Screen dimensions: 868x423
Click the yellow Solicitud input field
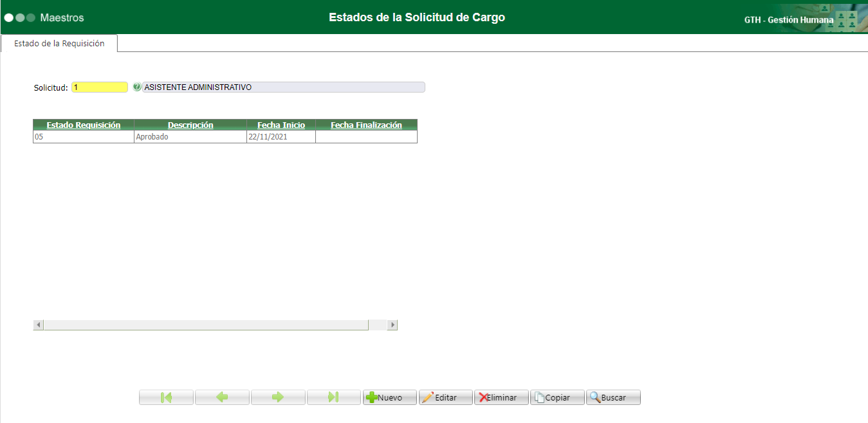pyautogui.click(x=99, y=86)
